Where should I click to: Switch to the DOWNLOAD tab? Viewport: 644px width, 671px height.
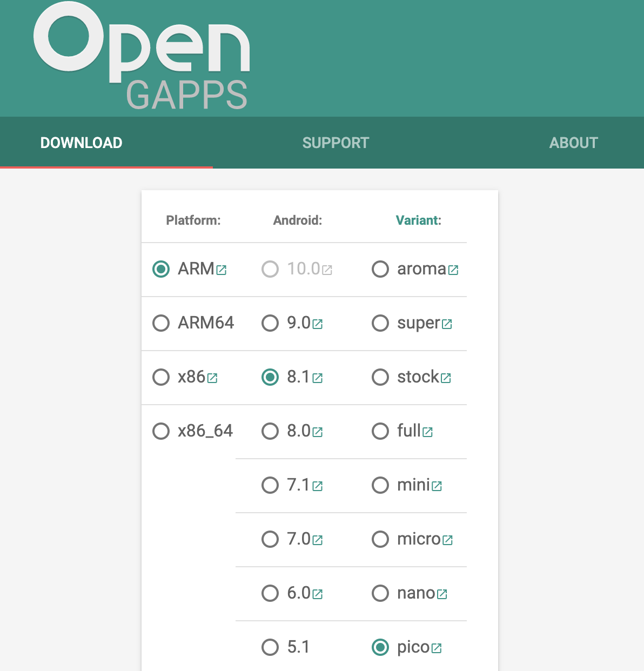82,143
